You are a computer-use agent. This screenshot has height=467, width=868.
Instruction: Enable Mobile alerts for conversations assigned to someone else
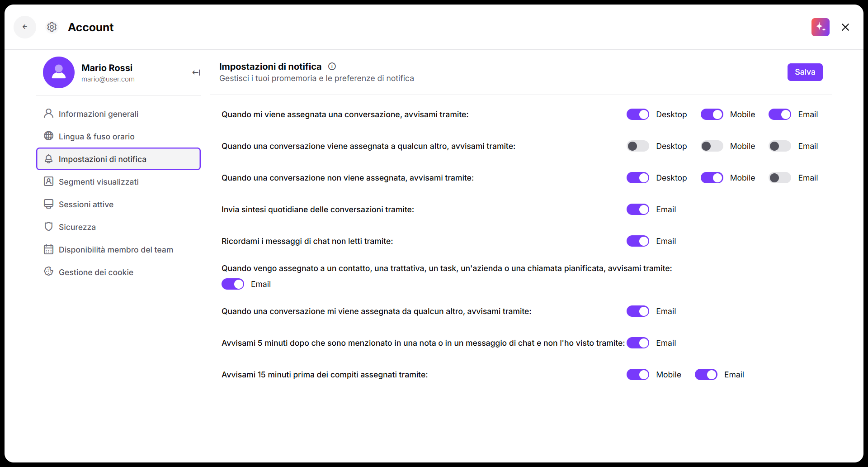(x=712, y=146)
